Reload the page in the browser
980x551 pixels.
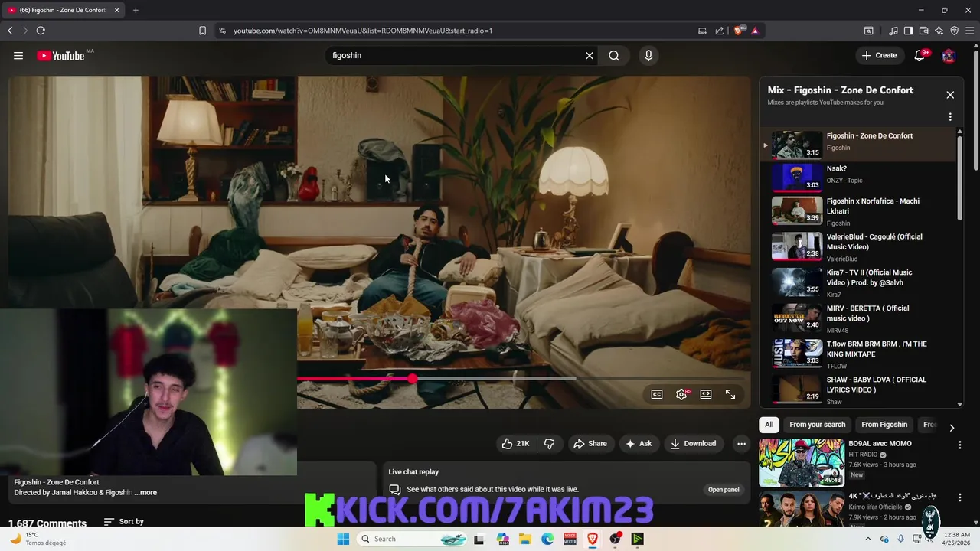pyautogui.click(x=41, y=31)
